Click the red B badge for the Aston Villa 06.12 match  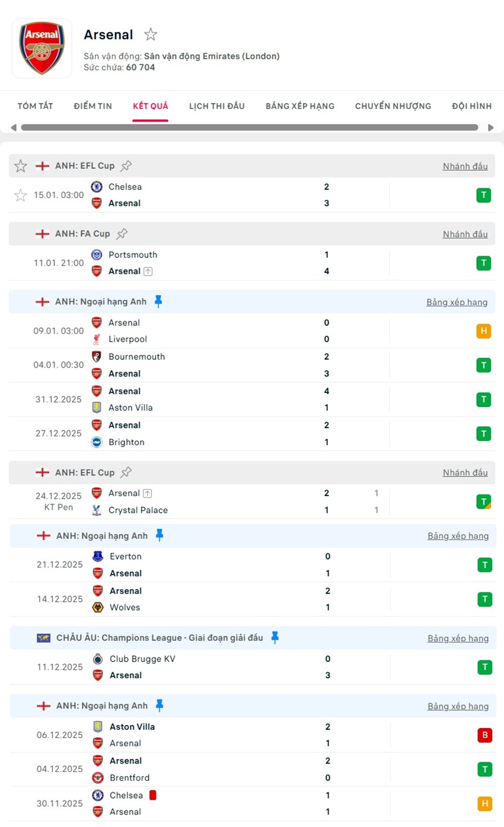tap(484, 735)
